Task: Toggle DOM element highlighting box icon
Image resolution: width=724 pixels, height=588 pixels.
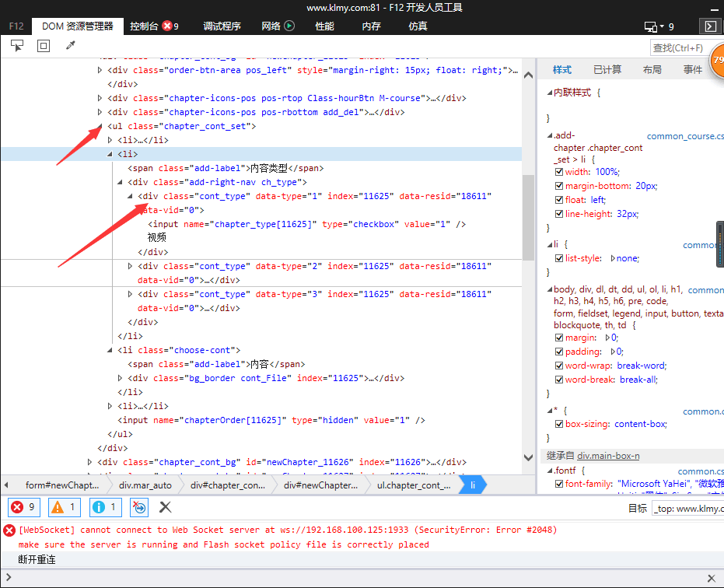Action: (44, 46)
